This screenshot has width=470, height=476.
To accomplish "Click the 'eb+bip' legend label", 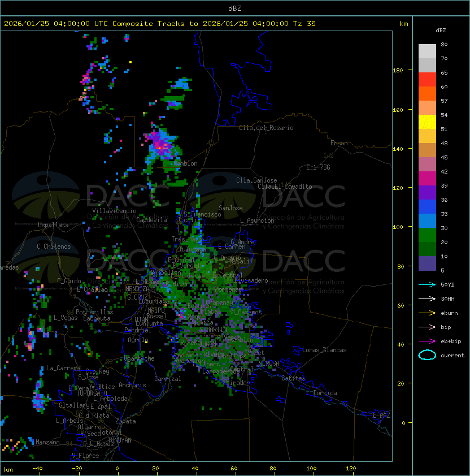I will tap(451, 341).
